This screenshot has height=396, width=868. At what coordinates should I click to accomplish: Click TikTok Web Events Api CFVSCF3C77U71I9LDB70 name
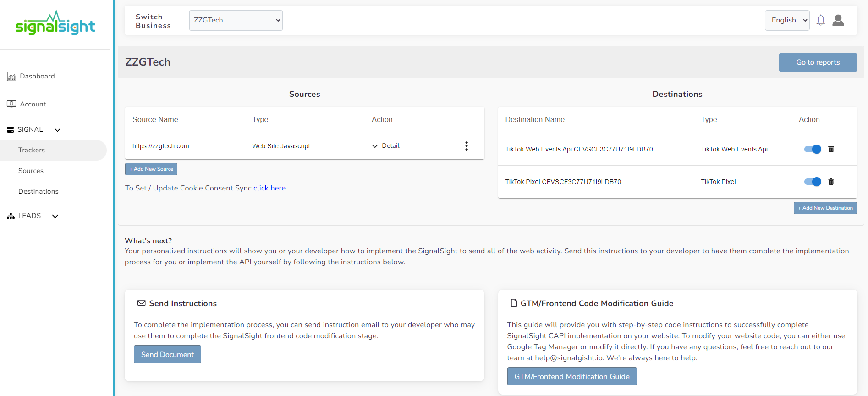(x=579, y=149)
